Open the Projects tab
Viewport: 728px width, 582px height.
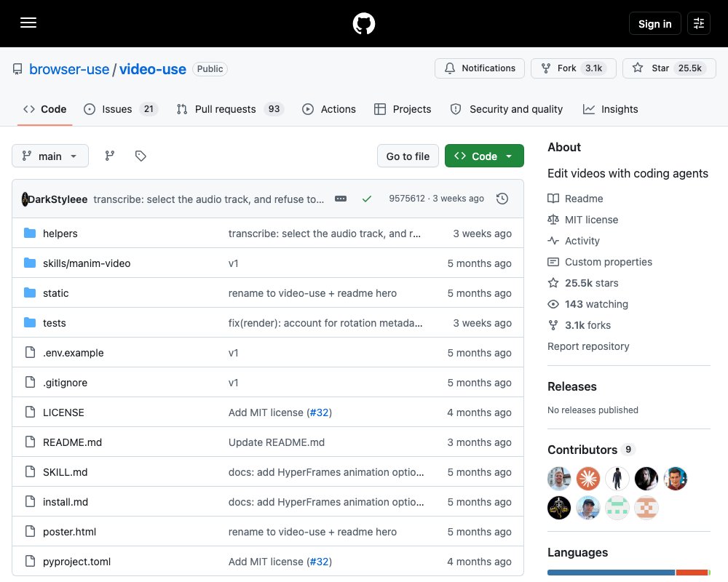(x=403, y=109)
